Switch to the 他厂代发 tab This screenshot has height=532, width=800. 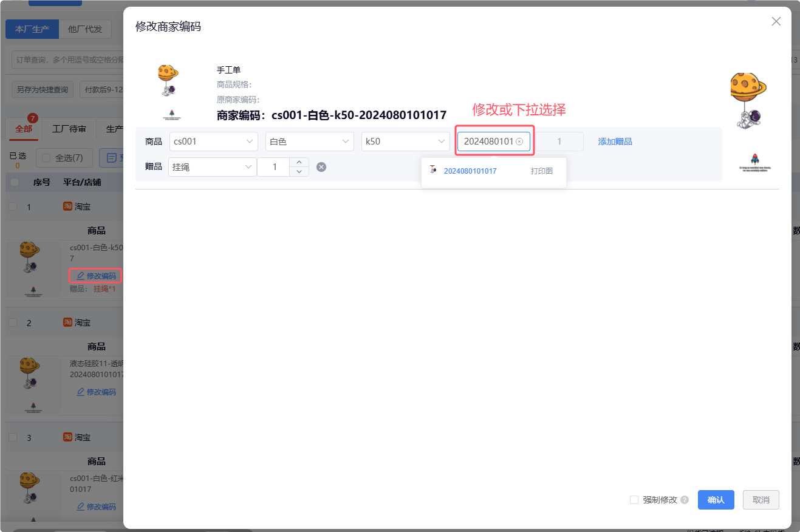(x=85, y=29)
